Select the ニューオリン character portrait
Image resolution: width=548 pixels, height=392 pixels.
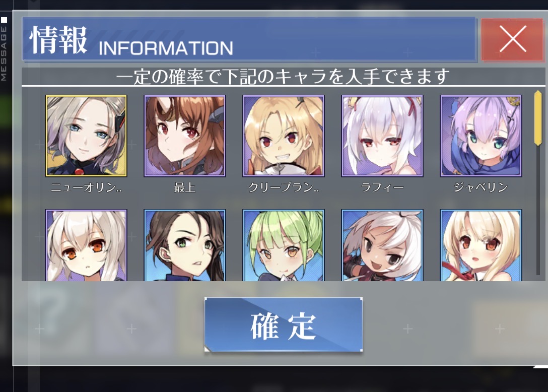coord(86,136)
